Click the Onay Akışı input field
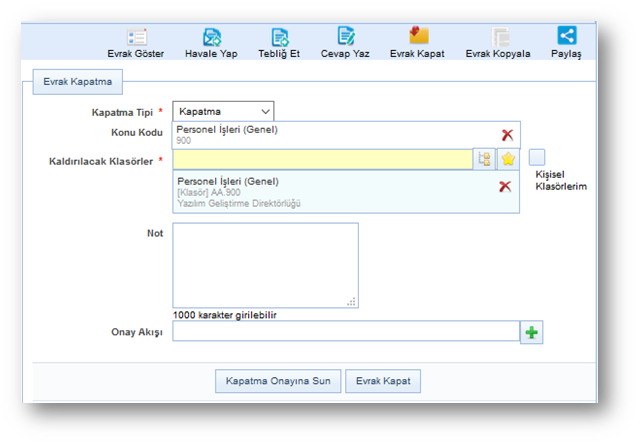Image resolution: width=640 pixels, height=445 pixels. click(346, 332)
